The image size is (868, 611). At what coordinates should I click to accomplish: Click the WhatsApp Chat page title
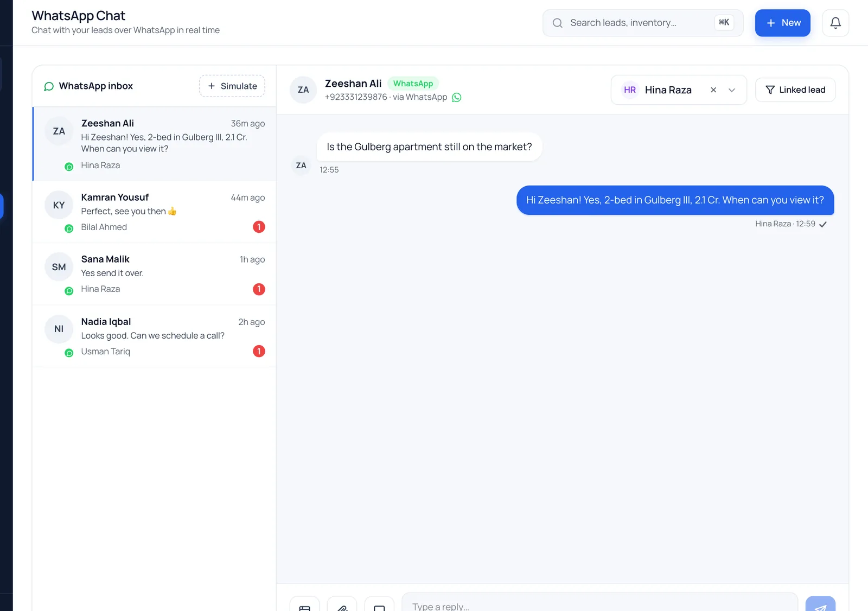click(79, 16)
